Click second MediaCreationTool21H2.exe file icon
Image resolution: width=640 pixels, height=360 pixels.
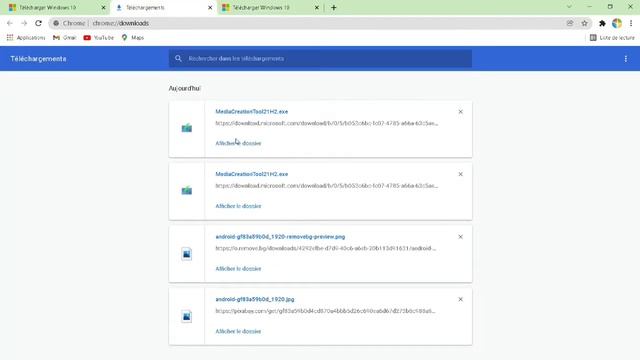pos(187,191)
